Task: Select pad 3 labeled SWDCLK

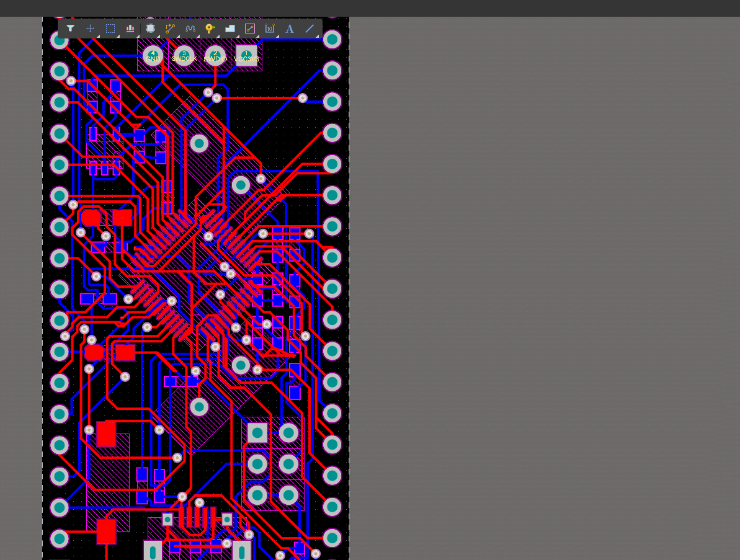Action: [184, 56]
